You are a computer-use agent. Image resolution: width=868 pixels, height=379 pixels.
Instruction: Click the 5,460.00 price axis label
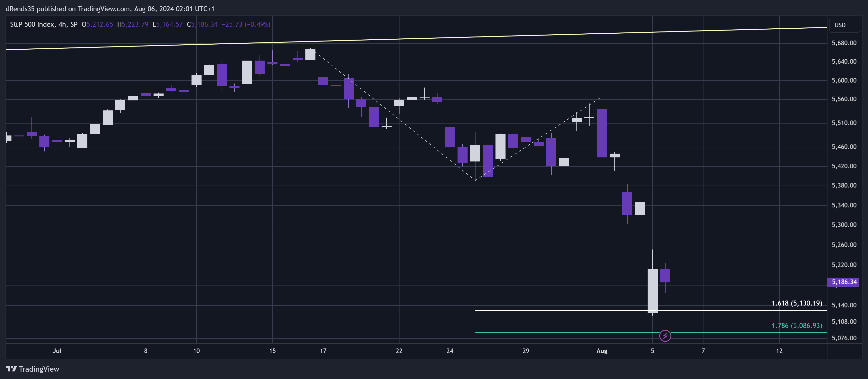pyautogui.click(x=844, y=146)
